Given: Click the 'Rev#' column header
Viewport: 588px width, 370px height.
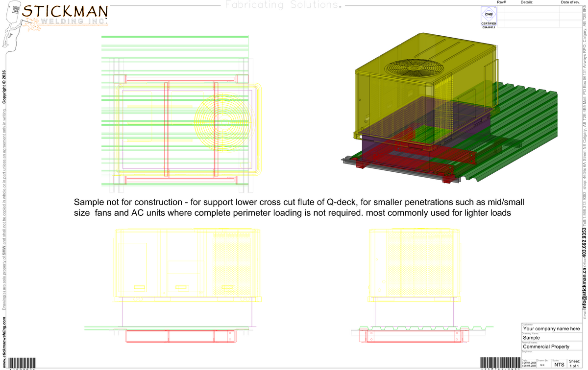Looking at the screenshot, I should click(501, 3).
